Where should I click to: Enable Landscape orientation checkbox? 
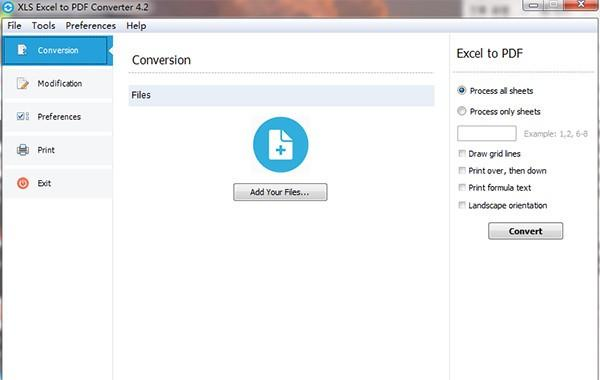coord(462,205)
